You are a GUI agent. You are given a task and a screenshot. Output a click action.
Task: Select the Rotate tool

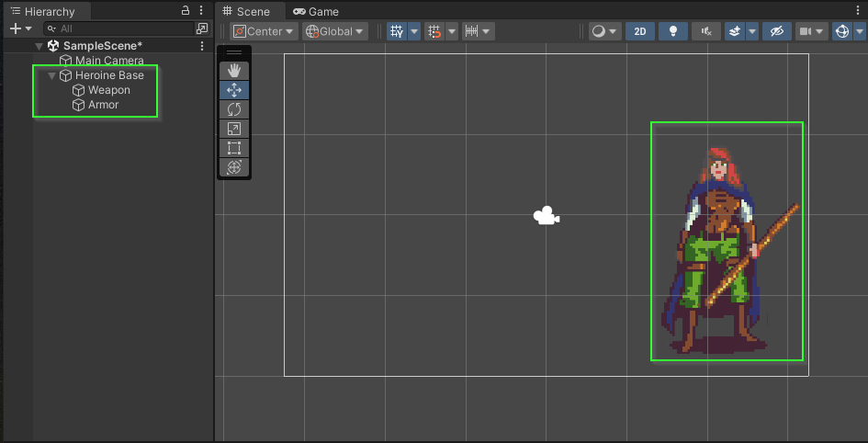234,109
